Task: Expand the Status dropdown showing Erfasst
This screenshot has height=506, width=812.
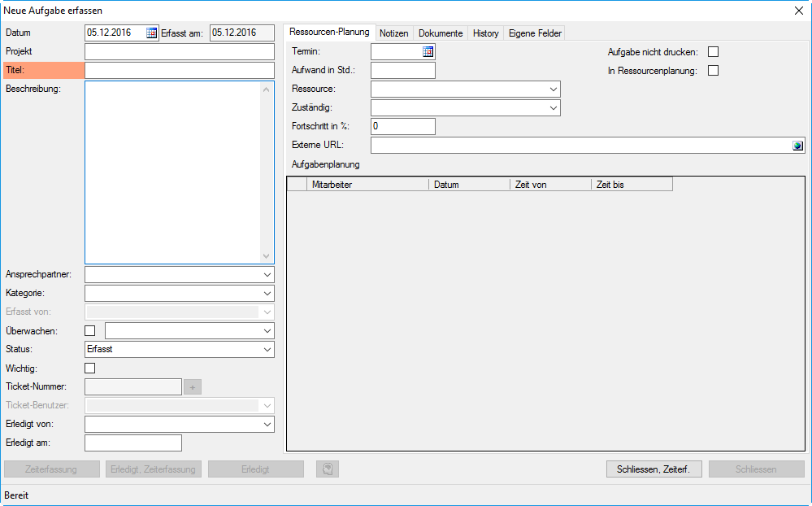Action: (x=267, y=350)
